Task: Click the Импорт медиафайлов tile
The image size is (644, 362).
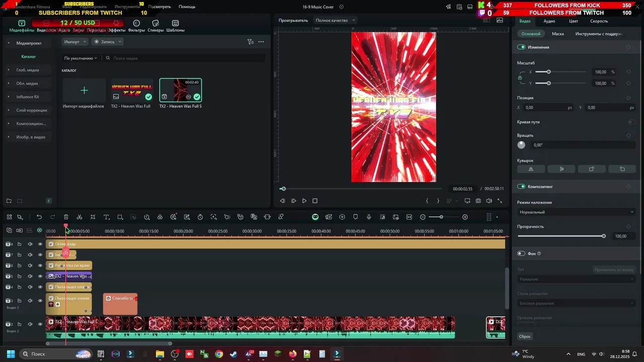Action: (84, 94)
